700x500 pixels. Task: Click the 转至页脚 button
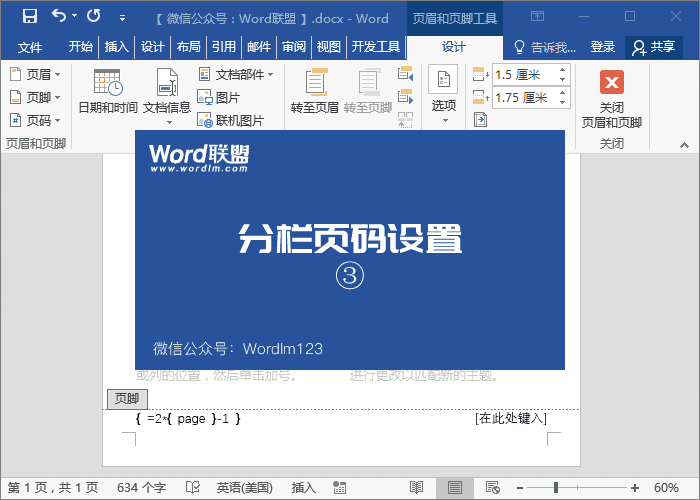tap(368, 92)
